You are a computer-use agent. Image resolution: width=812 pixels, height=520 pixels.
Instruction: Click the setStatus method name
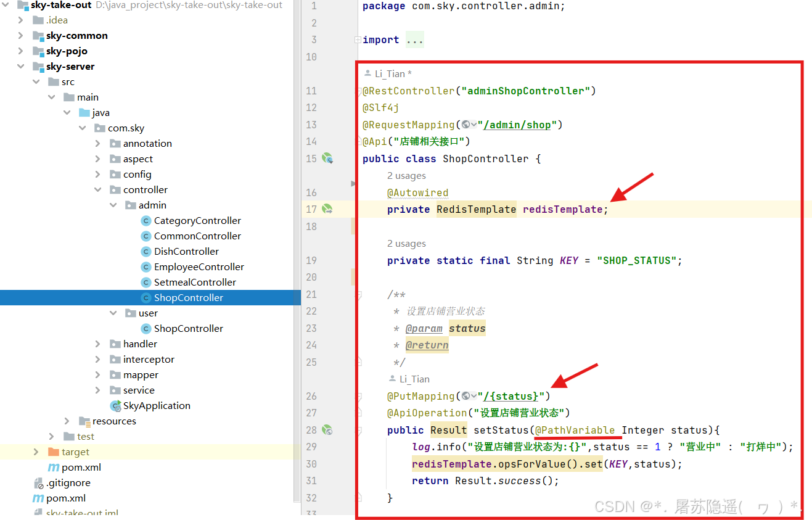coord(501,430)
